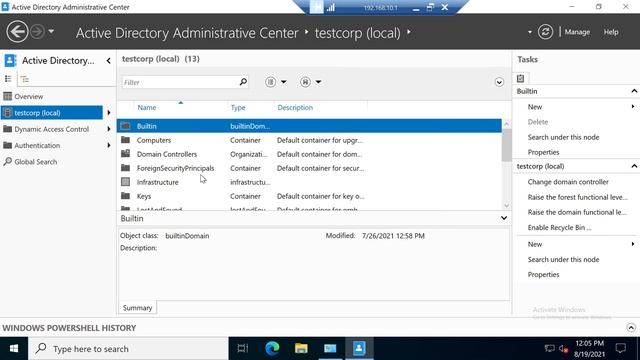Screen dimensions: 640x360
Task: Open dropdown arrow left of refresh icon
Action: point(529,32)
